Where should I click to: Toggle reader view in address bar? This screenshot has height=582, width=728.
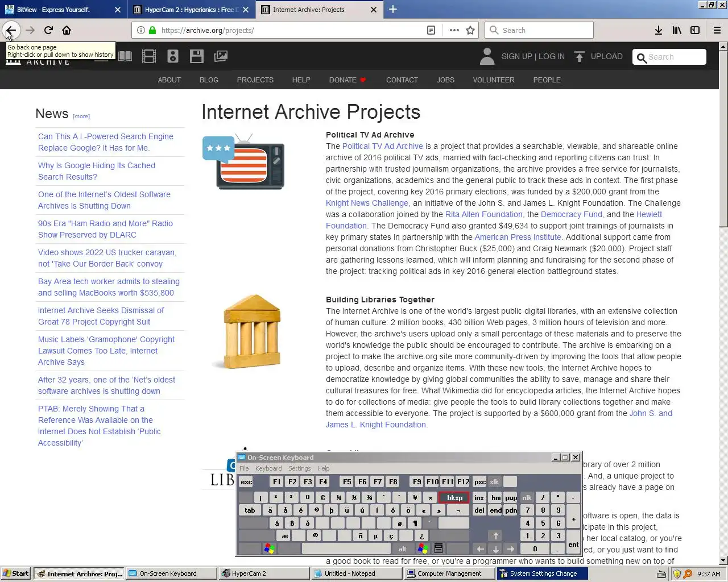coord(431,30)
